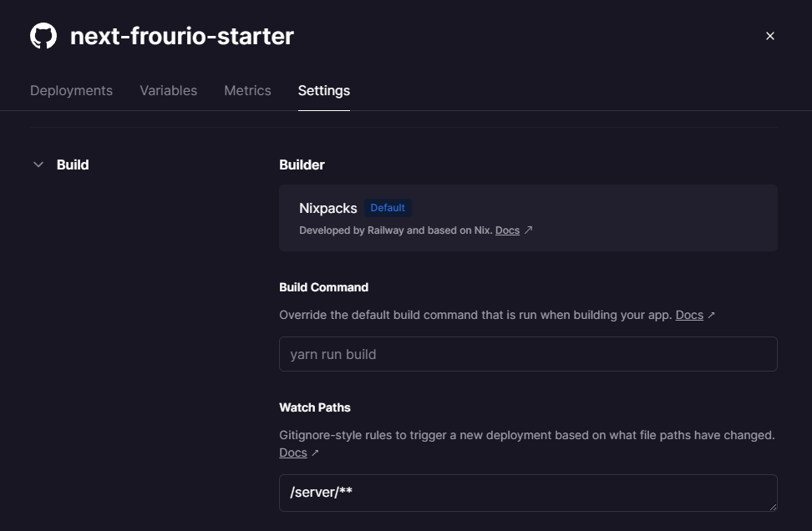This screenshot has width=812, height=531.
Task: Focus the Build Command input field
Action: (528, 354)
